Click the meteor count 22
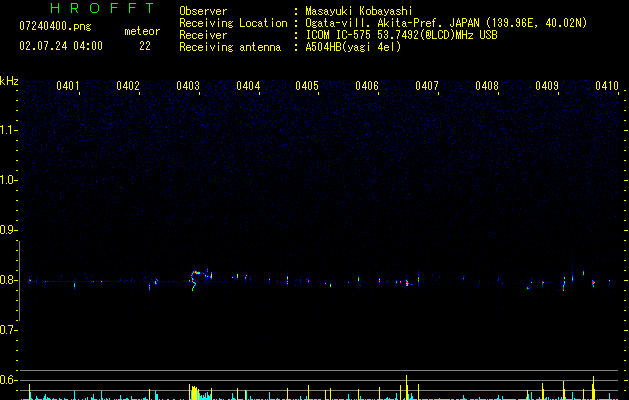 pos(145,46)
